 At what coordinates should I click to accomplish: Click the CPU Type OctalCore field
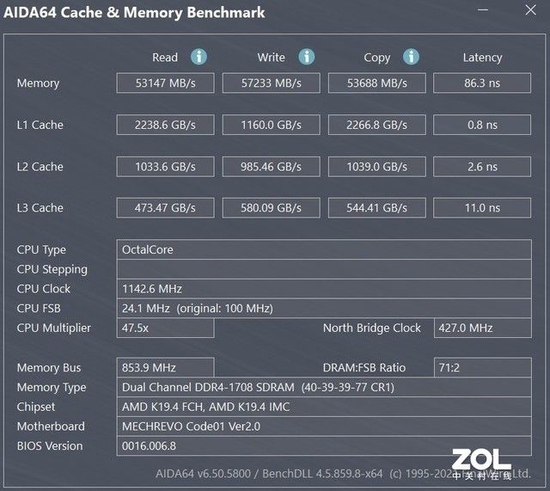pos(324,250)
